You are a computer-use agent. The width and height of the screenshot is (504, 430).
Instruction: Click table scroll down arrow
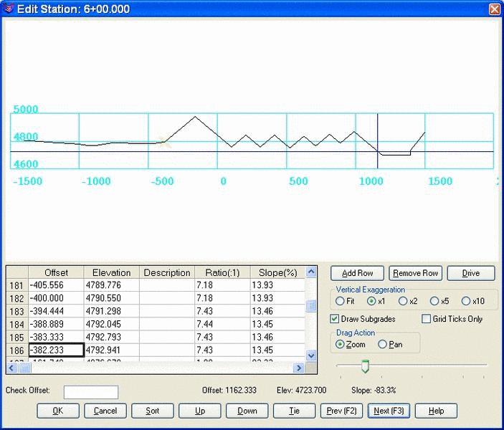(311, 355)
